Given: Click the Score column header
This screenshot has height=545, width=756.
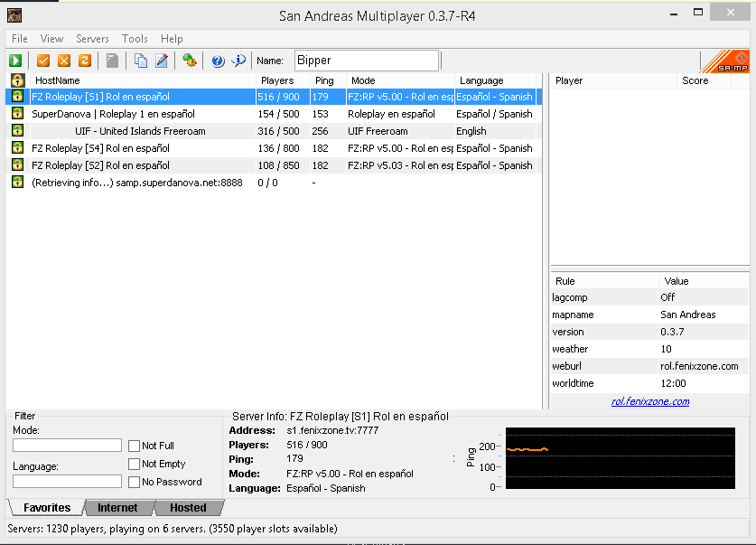Looking at the screenshot, I should 704,80.
